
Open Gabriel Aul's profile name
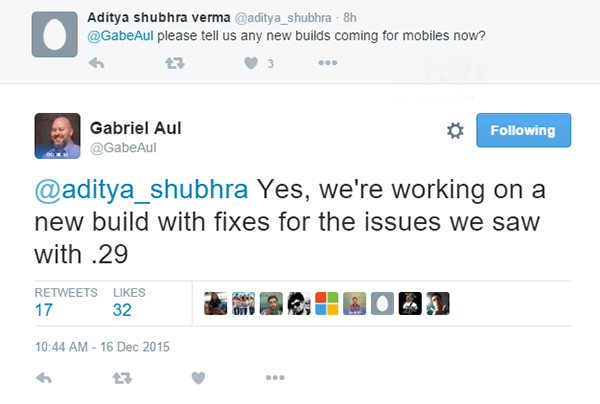(135, 128)
